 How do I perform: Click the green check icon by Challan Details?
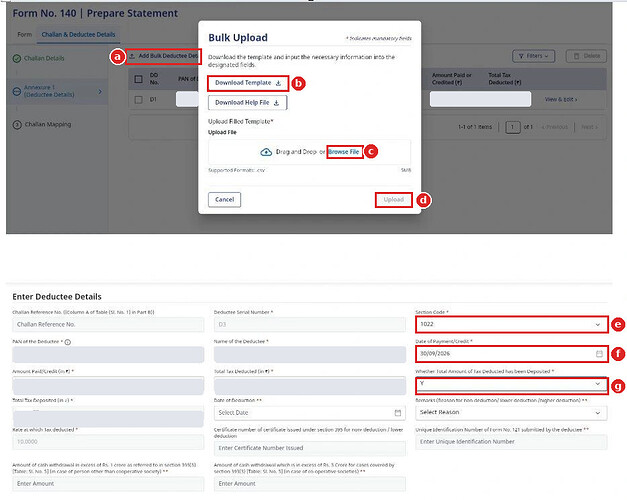click(x=17, y=58)
